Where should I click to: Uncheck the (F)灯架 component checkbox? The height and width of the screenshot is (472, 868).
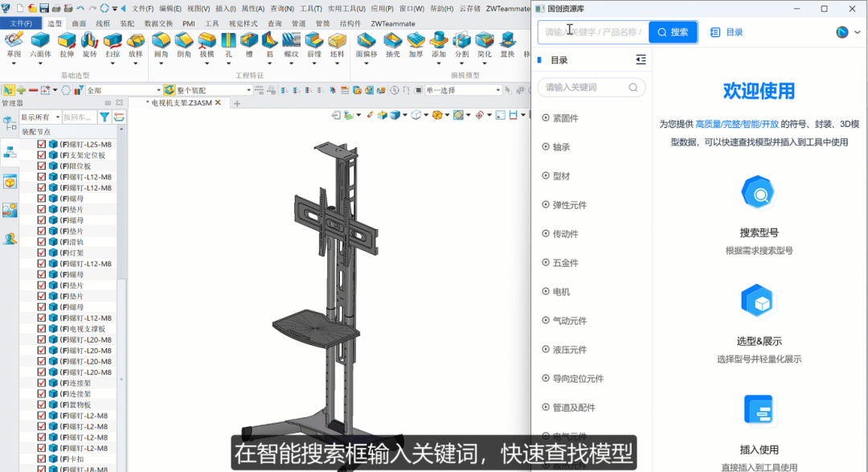tap(42, 252)
